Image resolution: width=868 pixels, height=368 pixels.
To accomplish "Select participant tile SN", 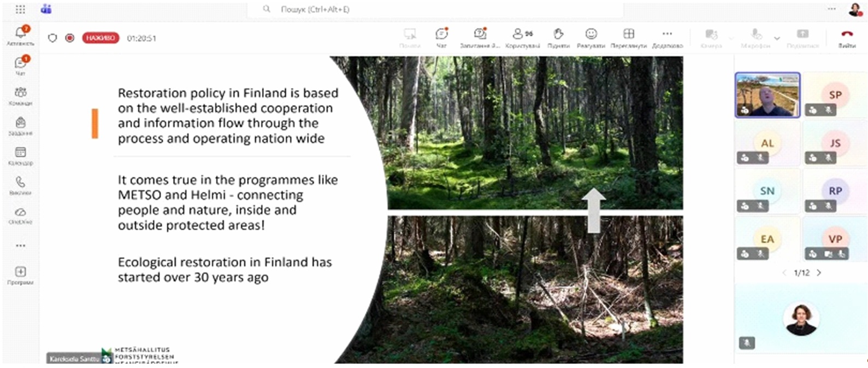I will click(767, 191).
